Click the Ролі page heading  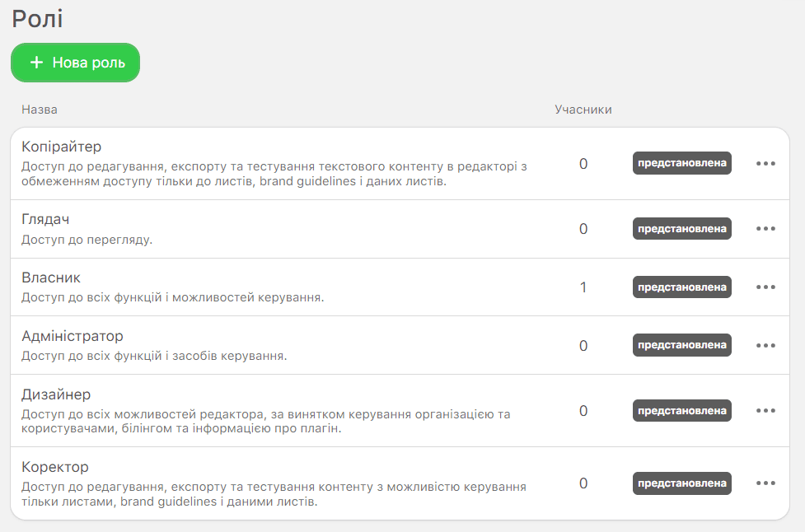[x=37, y=19]
